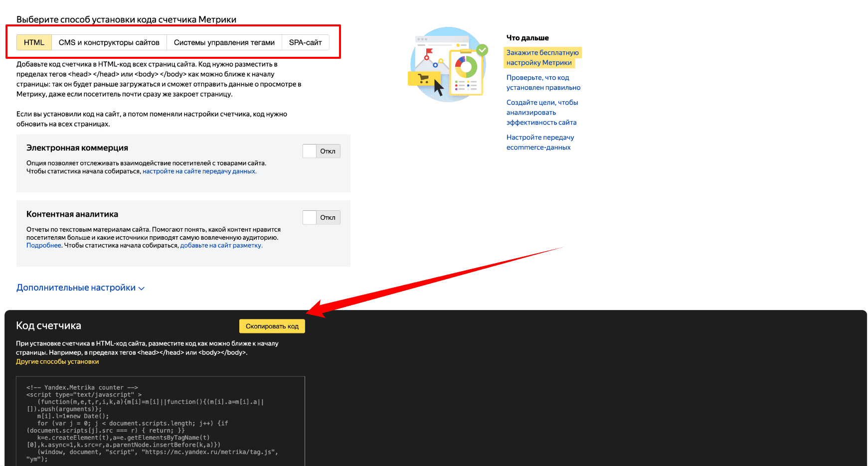Viewport: 868px width, 466px height.
Task: Follow the Подробнее link in Контентная аналитика
Action: (x=43, y=245)
